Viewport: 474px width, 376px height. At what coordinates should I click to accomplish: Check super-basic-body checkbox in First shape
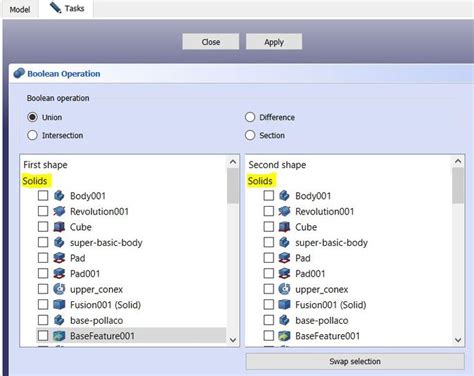pos(43,242)
